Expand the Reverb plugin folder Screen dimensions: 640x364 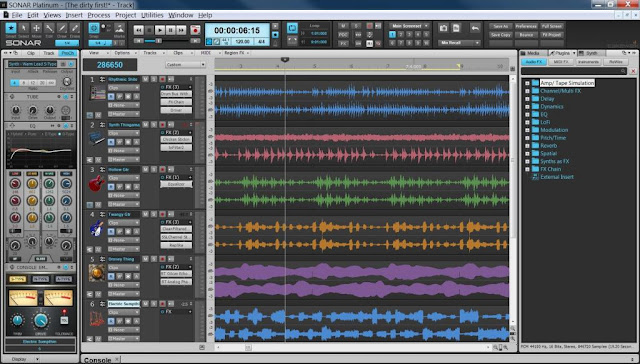527,146
